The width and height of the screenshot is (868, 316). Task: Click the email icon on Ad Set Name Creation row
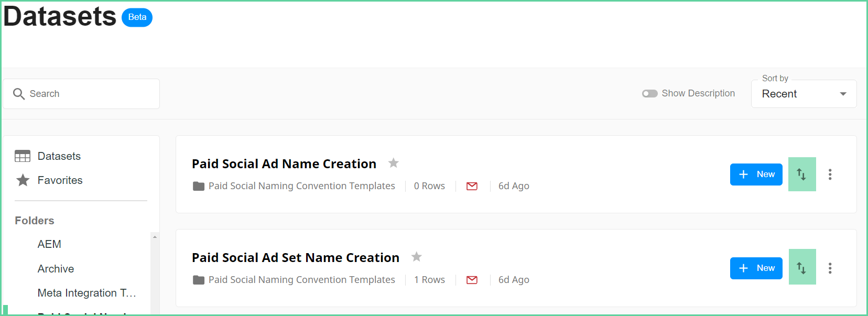(472, 280)
